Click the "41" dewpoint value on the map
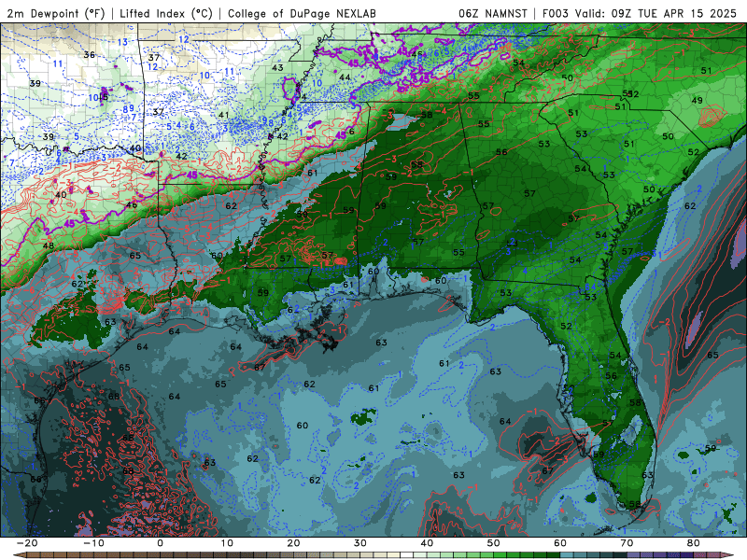The image size is (747, 560). click(223, 115)
